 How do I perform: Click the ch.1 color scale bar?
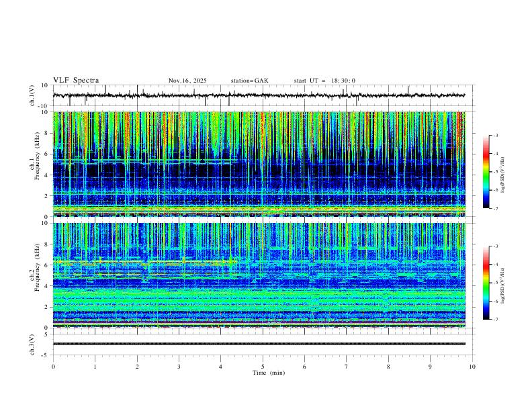click(x=486, y=172)
